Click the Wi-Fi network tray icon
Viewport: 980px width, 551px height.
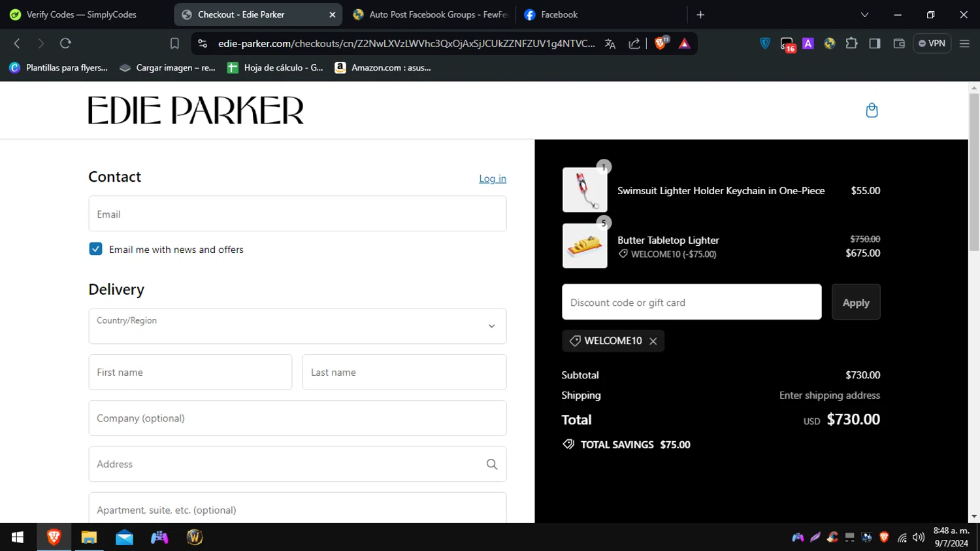[x=902, y=537]
